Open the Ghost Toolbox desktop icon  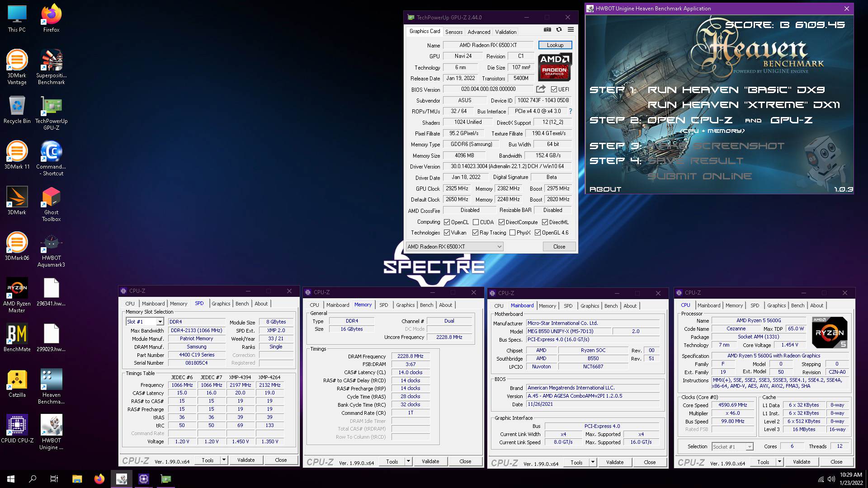coord(51,205)
